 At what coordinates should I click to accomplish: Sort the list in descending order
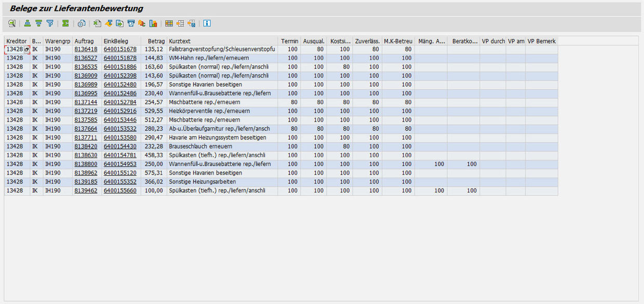click(38, 23)
